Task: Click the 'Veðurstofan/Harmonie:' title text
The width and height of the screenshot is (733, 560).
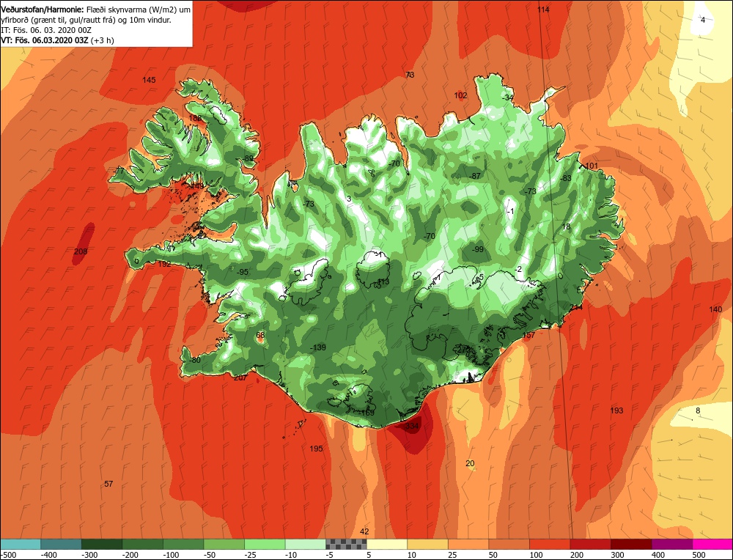Action: click(43, 10)
